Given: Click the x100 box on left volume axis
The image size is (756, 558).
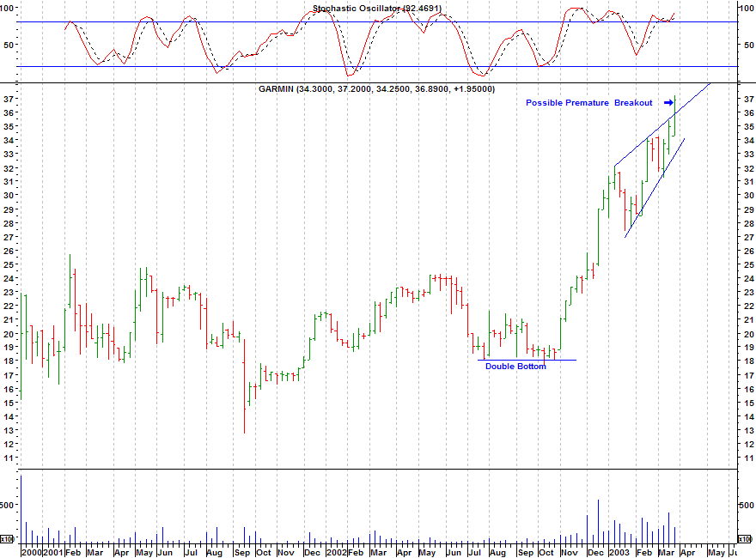Looking at the screenshot, I should [7, 539].
